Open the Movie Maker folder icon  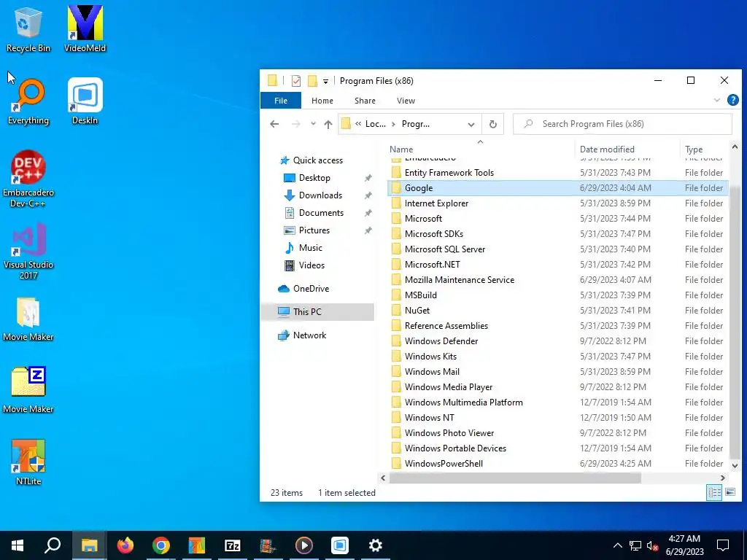pyautogui.click(x=28, y=319)
